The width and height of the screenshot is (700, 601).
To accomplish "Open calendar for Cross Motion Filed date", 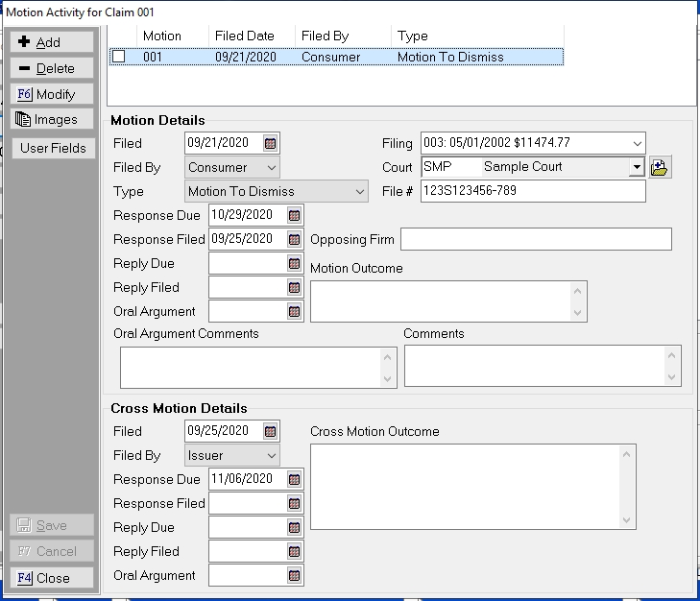I will pyautogui.click(x=271, y=431).
